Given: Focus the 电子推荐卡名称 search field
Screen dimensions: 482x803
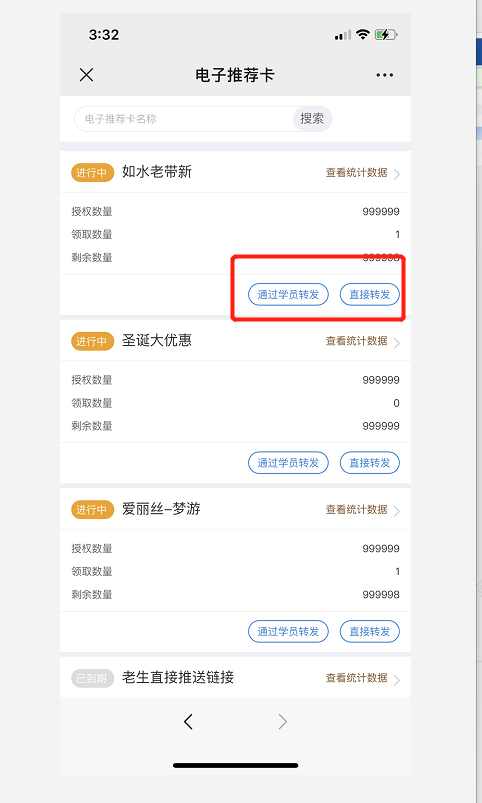Looking at the screenshot, I should click(x=184, y=119).
